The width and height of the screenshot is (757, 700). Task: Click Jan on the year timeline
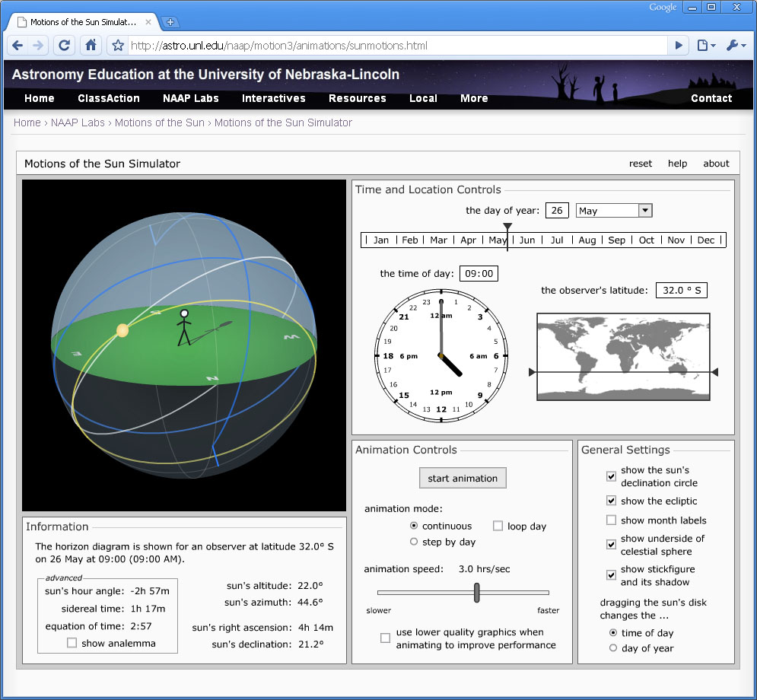point(381,240)
